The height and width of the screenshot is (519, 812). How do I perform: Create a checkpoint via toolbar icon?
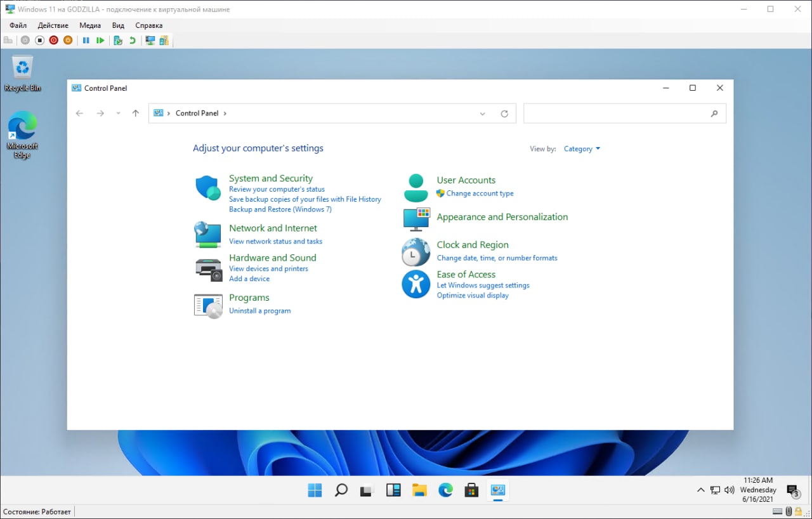click(118, 40)
